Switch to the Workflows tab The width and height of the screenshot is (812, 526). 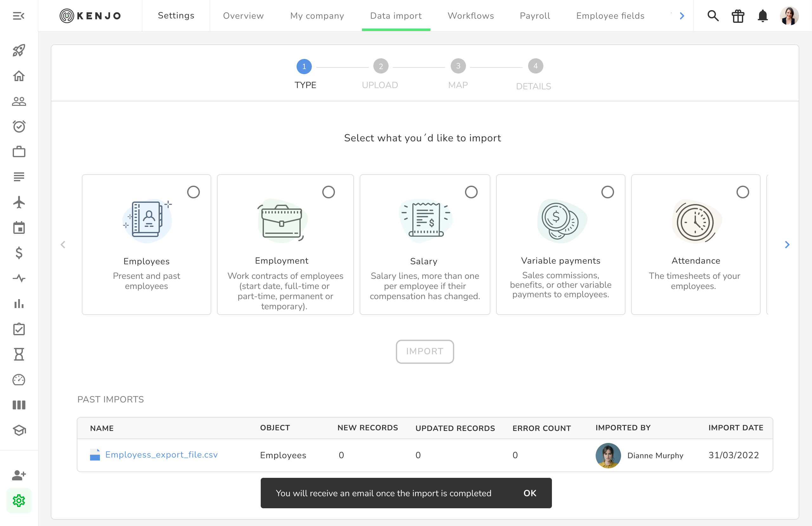click(470, 16)
